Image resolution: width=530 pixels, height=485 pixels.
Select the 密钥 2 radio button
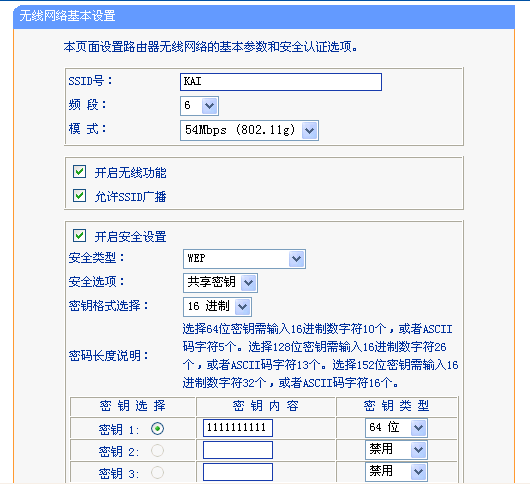pyautogui.click(x=158, y=451)
